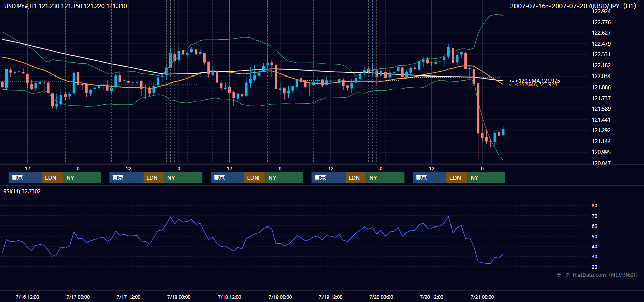The width and height of the screenshot is (644, 302).
Task: Click price axis label 121.441
Action: 602,120
